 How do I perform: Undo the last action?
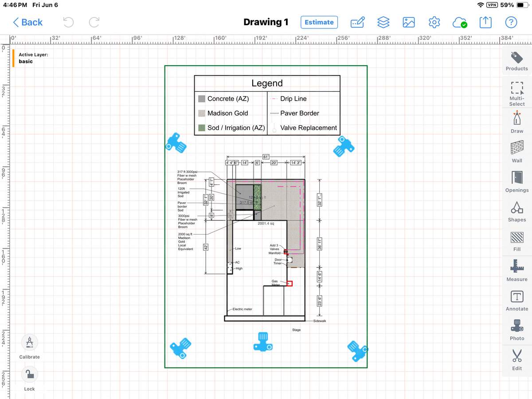68,22
